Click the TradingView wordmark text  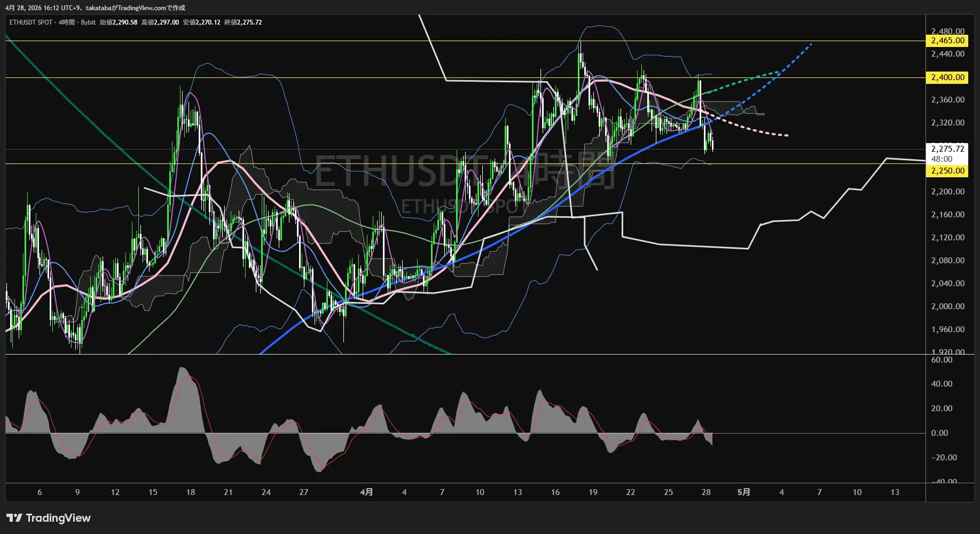pyautogui.click(x=58, y=518)
